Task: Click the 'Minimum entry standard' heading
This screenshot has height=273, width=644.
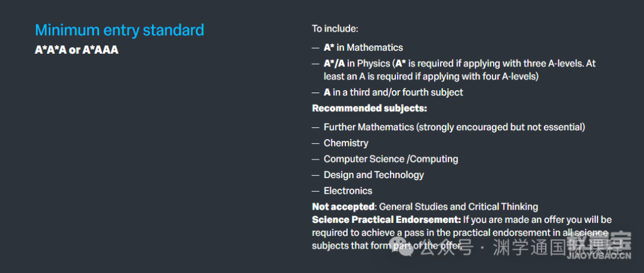Action: (x=119, y=30)
